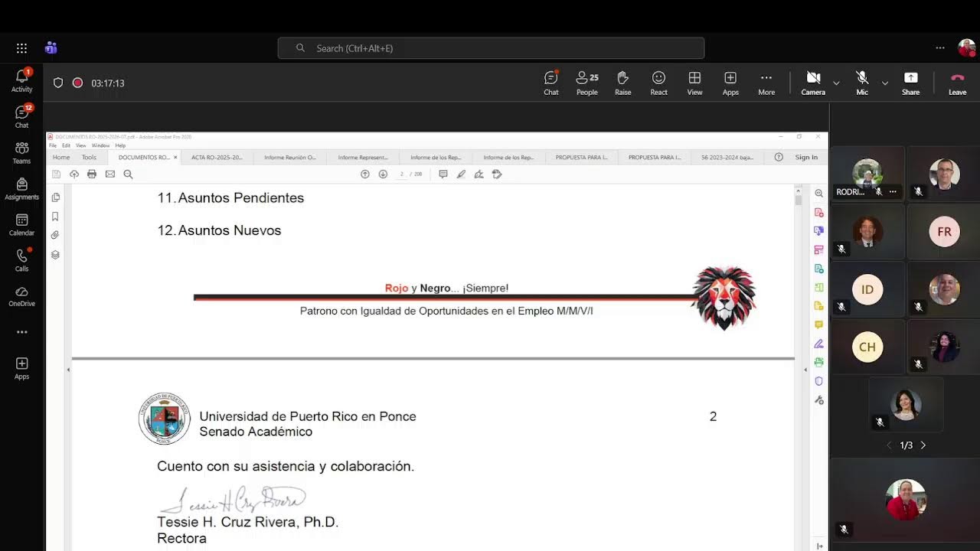
Task: Unmute the Mic
Action: point(862,83)
